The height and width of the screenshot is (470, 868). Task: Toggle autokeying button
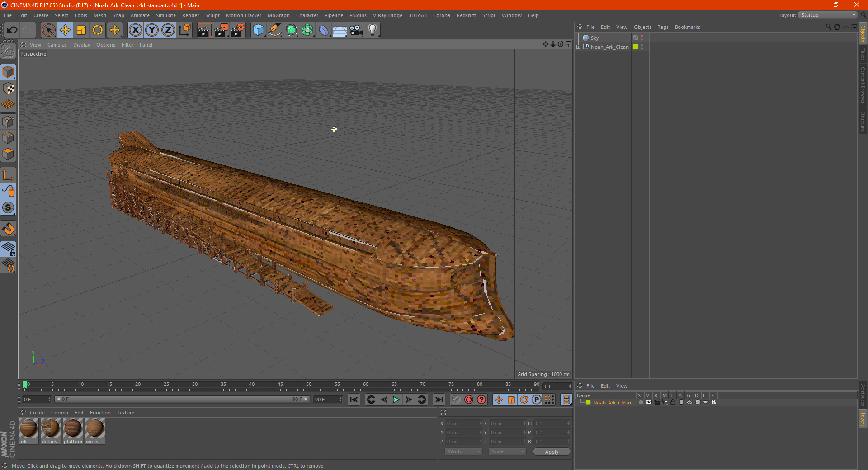pos(469,399)
